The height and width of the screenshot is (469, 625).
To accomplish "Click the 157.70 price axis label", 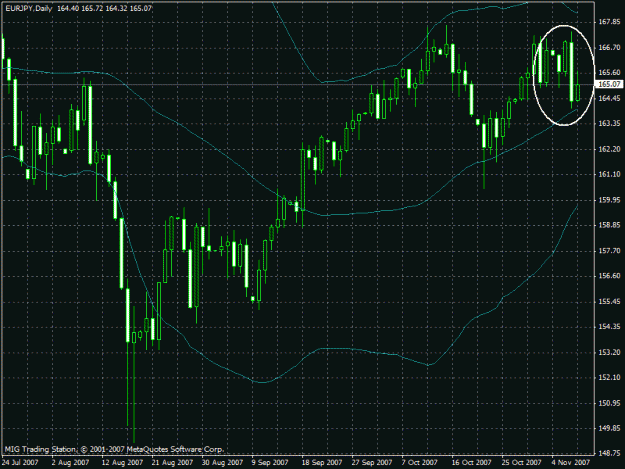I will pyautogui.click(x=609, y=251).
